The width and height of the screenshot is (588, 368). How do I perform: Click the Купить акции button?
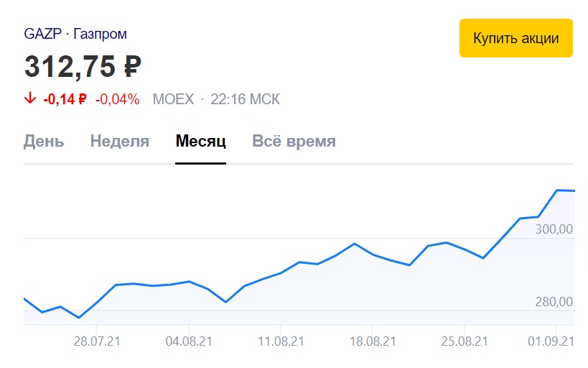tap(516, 38)
